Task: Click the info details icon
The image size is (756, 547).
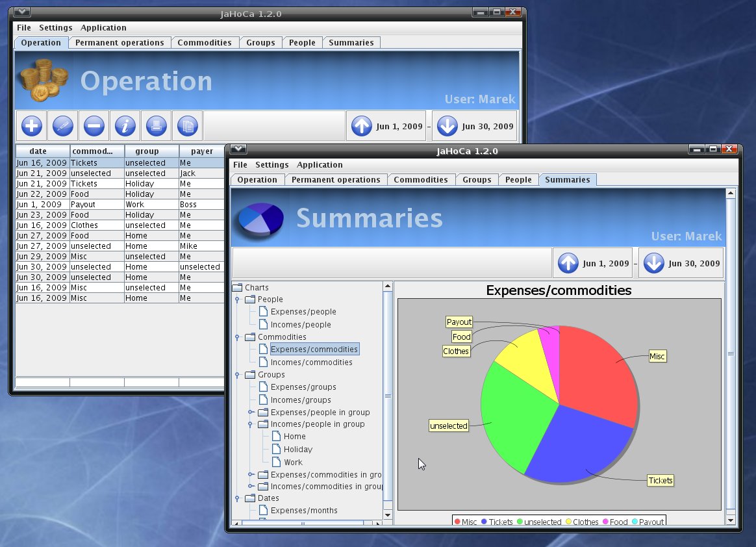Action: point(125,126)
